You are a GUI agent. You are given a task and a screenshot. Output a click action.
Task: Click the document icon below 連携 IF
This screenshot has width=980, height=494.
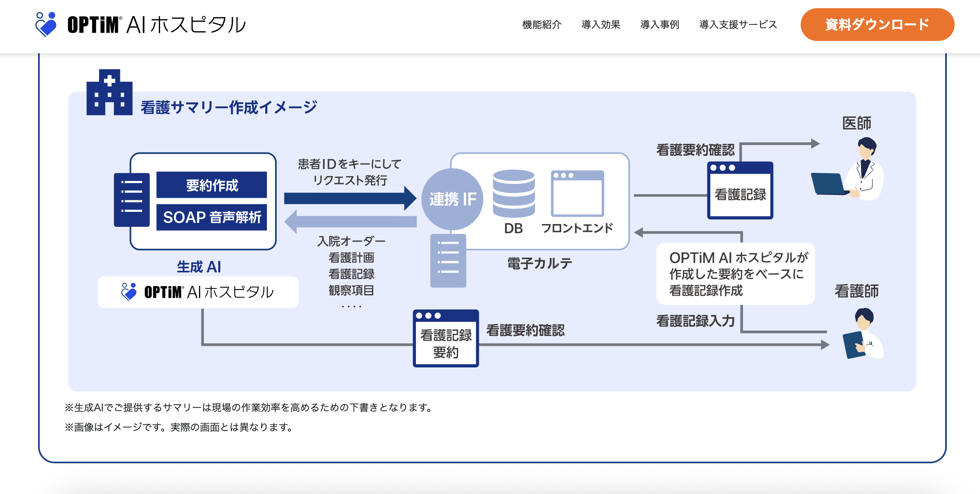pos(449,260)
